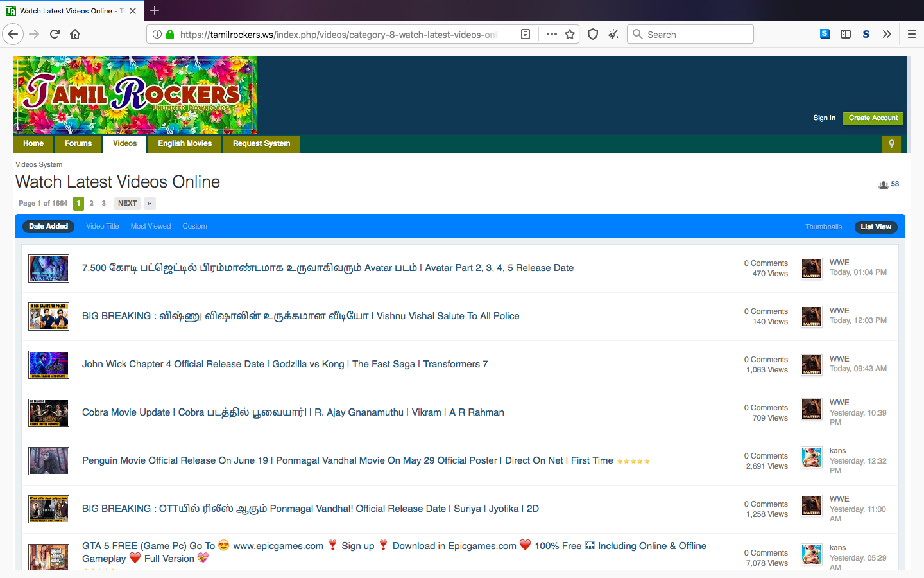Screen dimensions: 924x578
Task: Open the English Movies tab
Action: [185, 144]
